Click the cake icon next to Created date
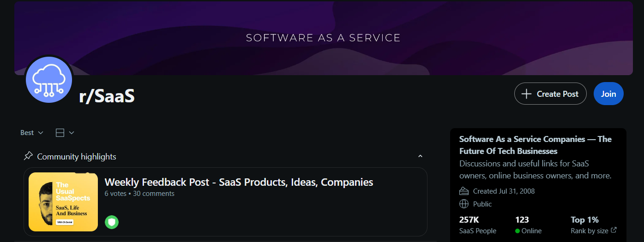The height and width of the screenshot is (242, 644). pyautogui.click(x=464, y=191)
